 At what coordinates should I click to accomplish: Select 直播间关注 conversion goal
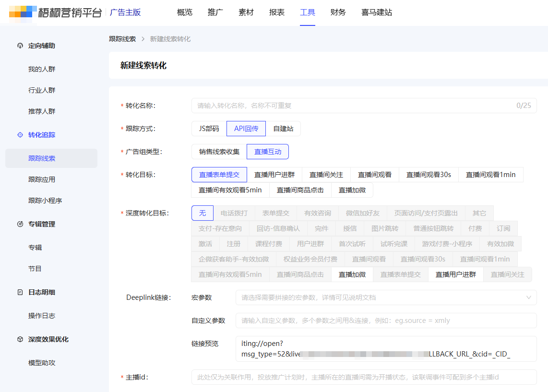tap(326, 175)
